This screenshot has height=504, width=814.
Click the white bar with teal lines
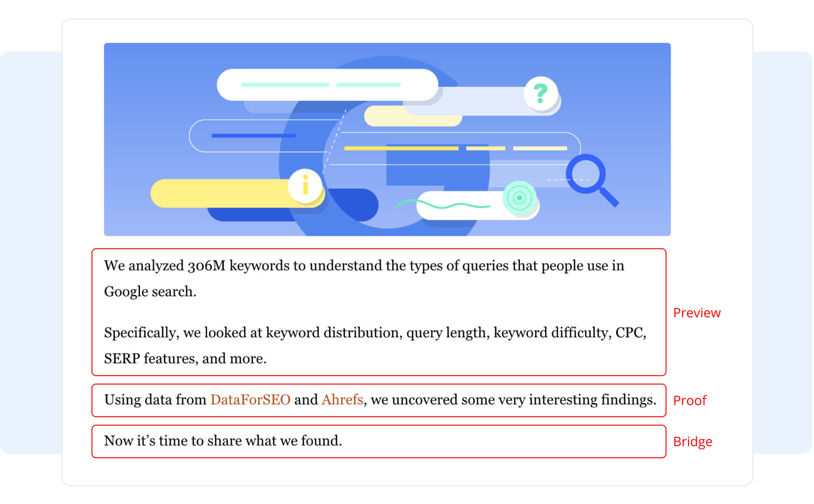[x=327, y=85]
